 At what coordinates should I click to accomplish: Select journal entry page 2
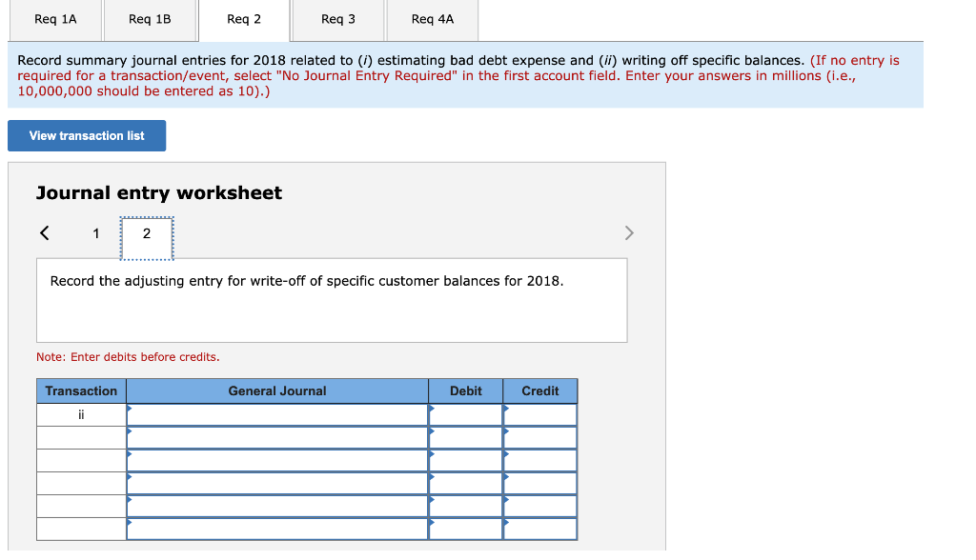pyautogui.click(x=146, y=232)
